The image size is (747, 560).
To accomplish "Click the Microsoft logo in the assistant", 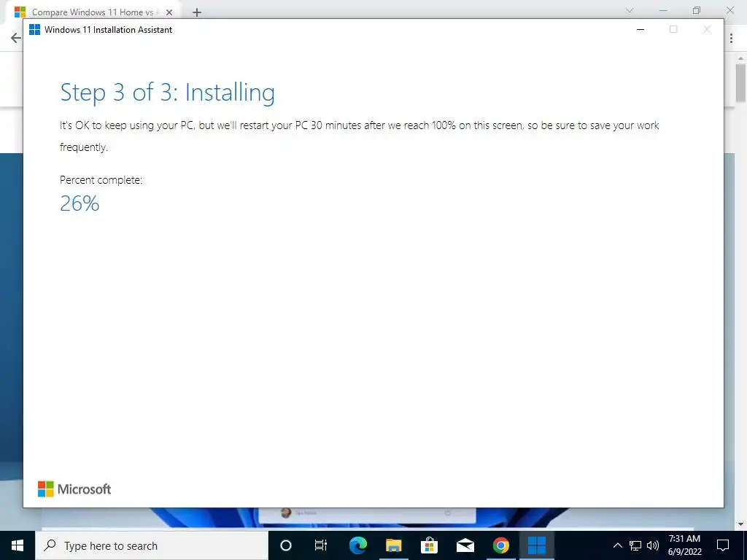I will (74, 489).
